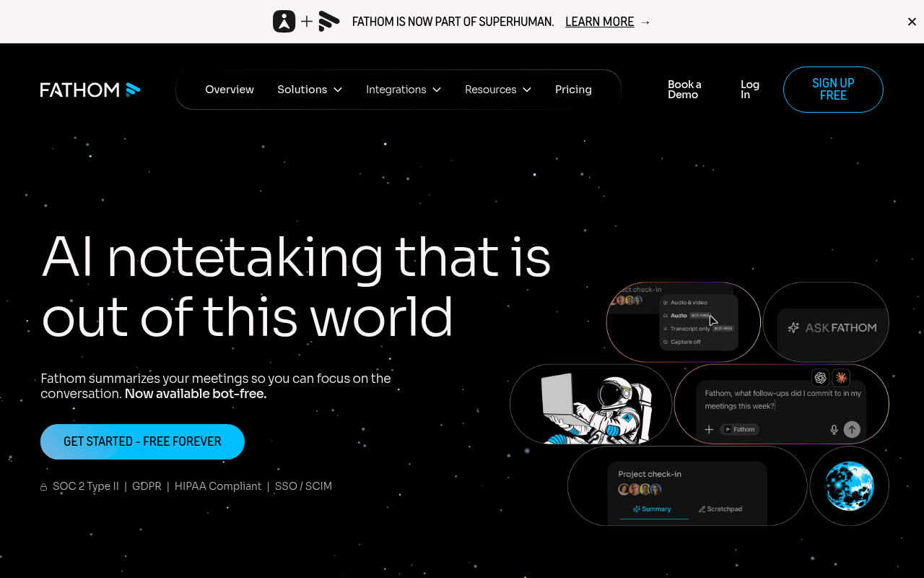
Task: Select the Capture off option
Action: pyautogui.click(x=681, y=342)
